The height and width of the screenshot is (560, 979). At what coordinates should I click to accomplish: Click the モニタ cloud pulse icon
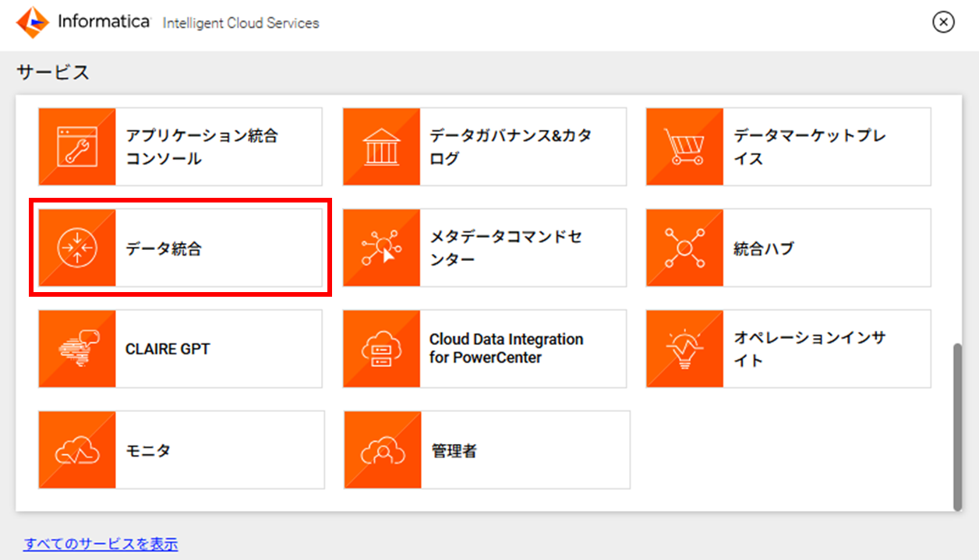point(77,450)
